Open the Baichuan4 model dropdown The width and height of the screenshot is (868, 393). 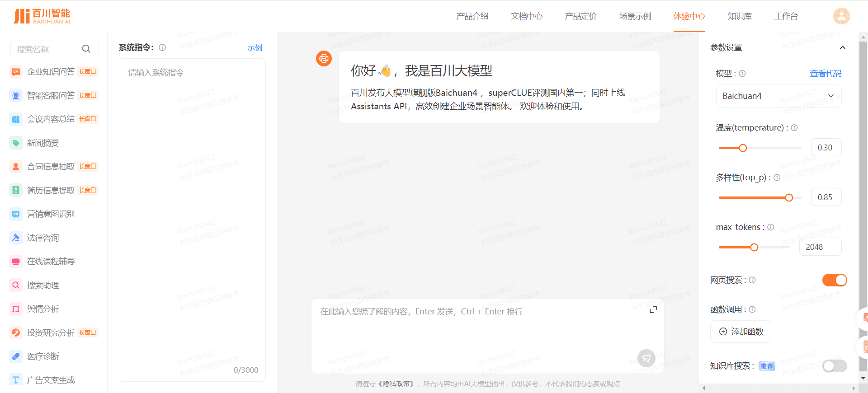778,96
